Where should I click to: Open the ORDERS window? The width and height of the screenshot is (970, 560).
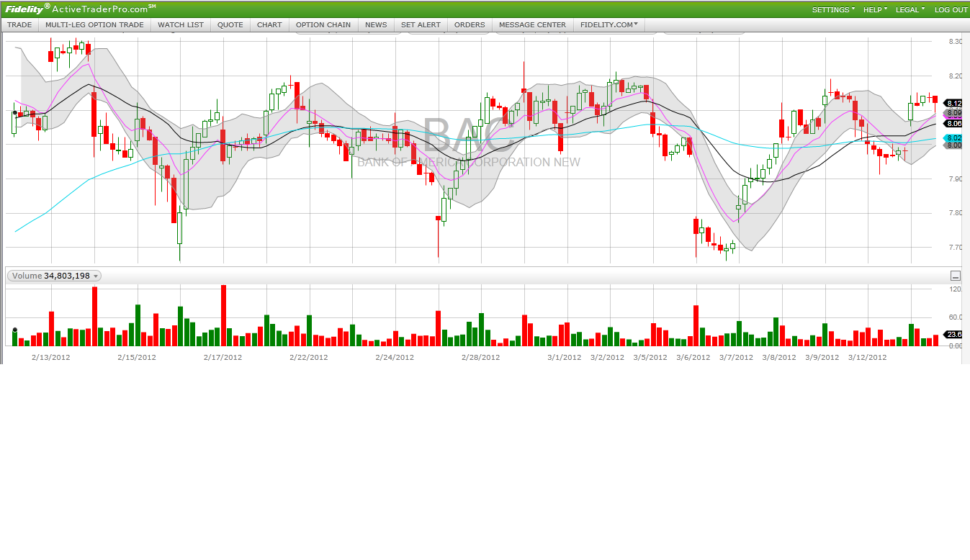click(x=470, y=24)
